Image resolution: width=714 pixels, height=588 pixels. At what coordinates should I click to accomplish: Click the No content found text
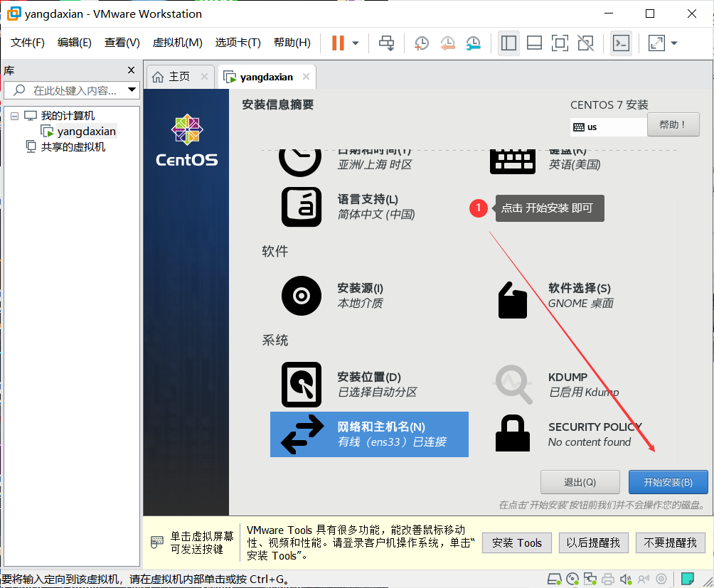point(590,442)
